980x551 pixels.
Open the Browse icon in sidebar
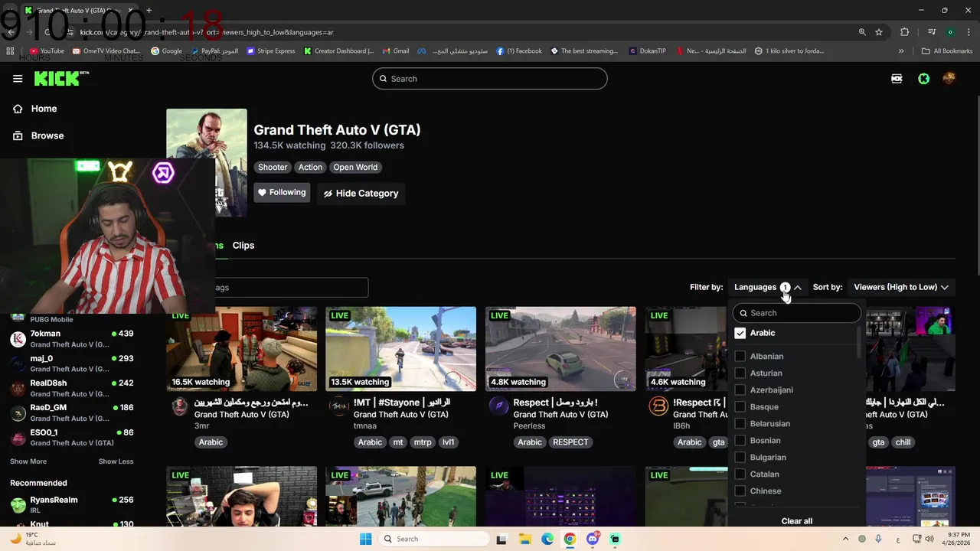pos(18,135)
